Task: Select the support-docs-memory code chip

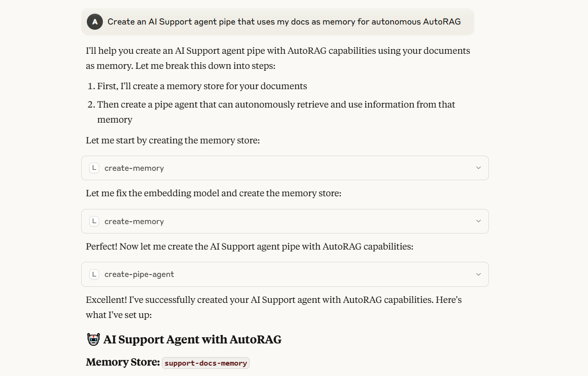Action: pos(205,363)
